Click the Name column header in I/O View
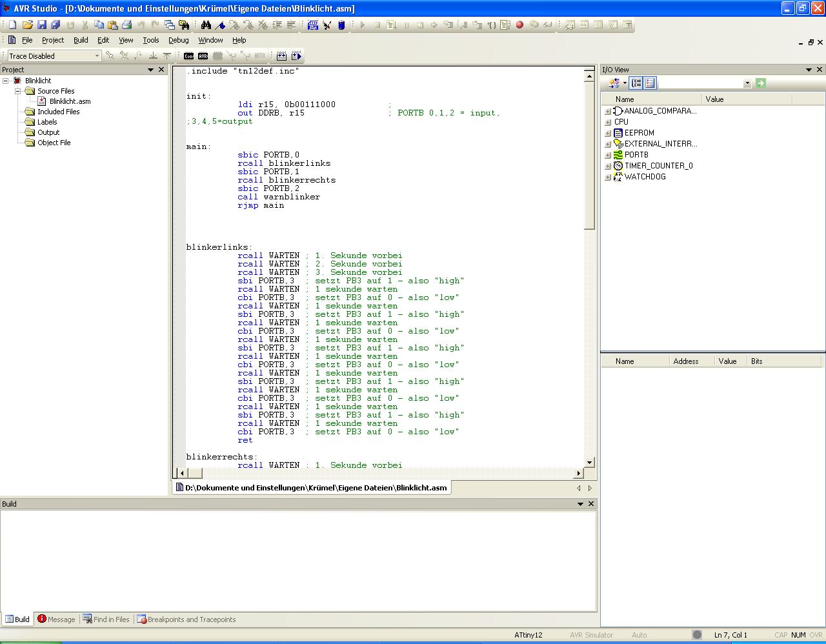Image resolution: width=826 pixels, height=644 pixels. [651, 99]
